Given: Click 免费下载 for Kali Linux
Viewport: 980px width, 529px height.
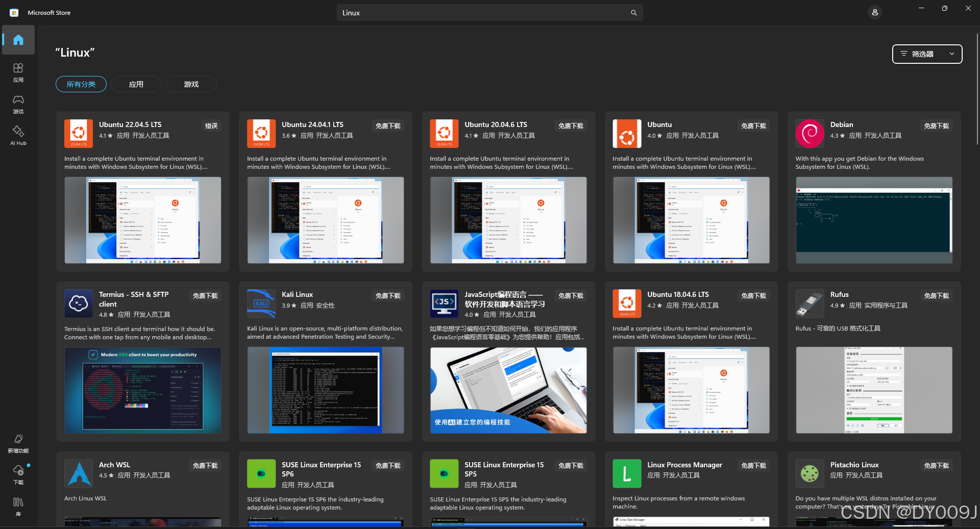Looking at the screenshot, I should 388,296.
